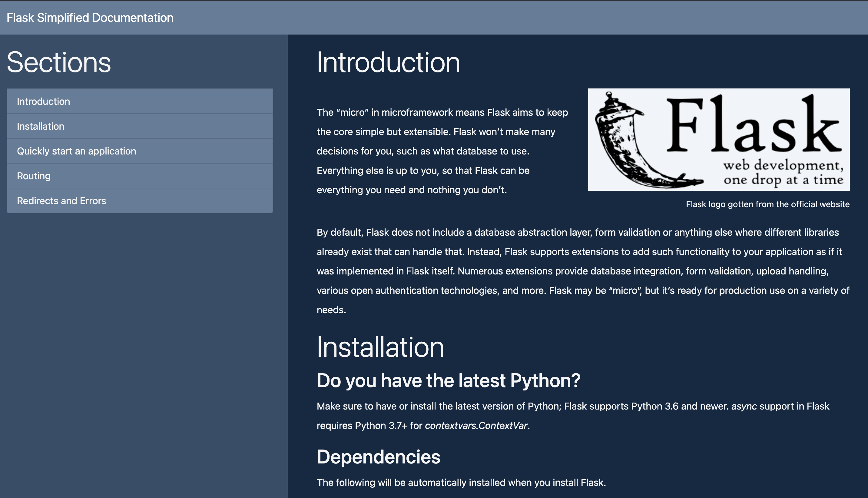
Task: Go to Installation in the Sections list
Action: pyautogui.click(x=140, y=126)
